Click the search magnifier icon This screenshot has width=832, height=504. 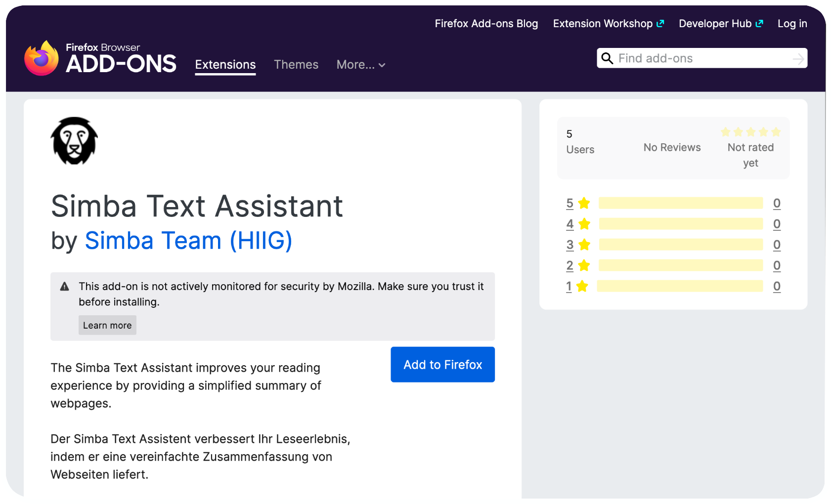click(607, 58)
